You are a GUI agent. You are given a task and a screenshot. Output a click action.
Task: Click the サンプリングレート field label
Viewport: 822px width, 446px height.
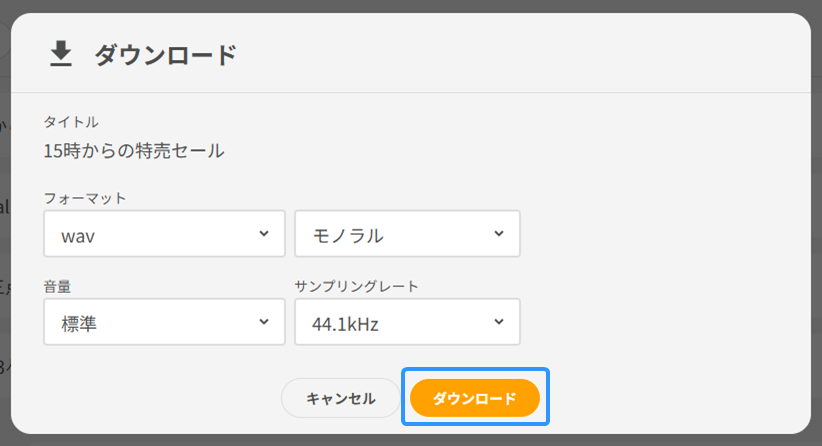[x=356, y=286]
